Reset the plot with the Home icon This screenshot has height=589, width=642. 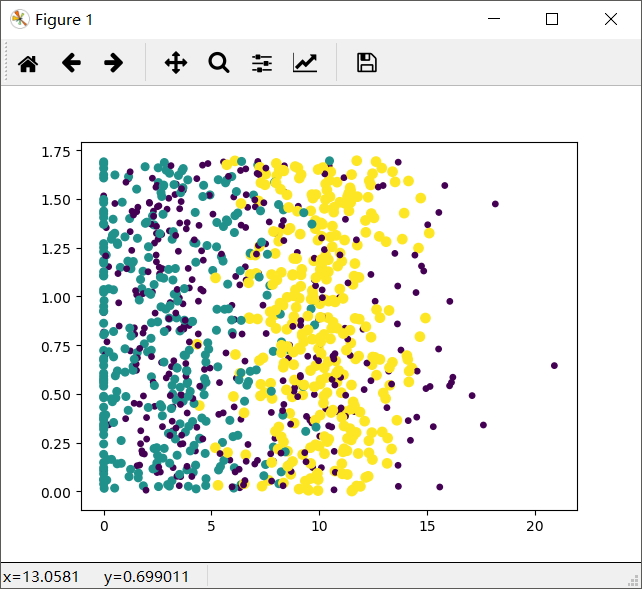click(28, 63)
